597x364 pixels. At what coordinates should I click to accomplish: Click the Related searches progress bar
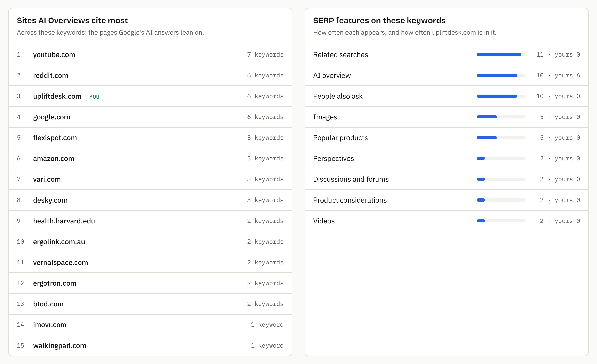click(x=501, y=54)
